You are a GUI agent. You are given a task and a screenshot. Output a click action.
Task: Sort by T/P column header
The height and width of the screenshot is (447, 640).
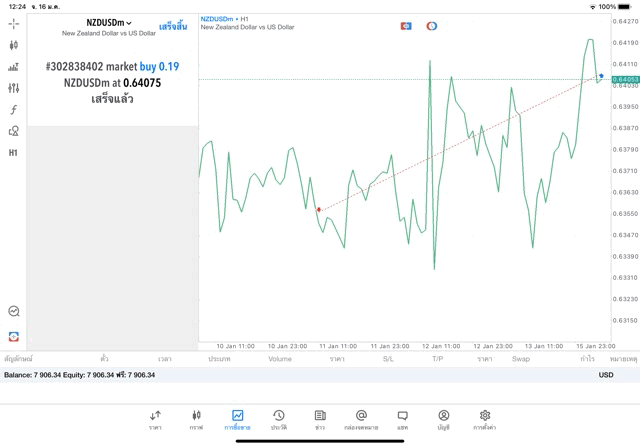[x=438, y=359]
